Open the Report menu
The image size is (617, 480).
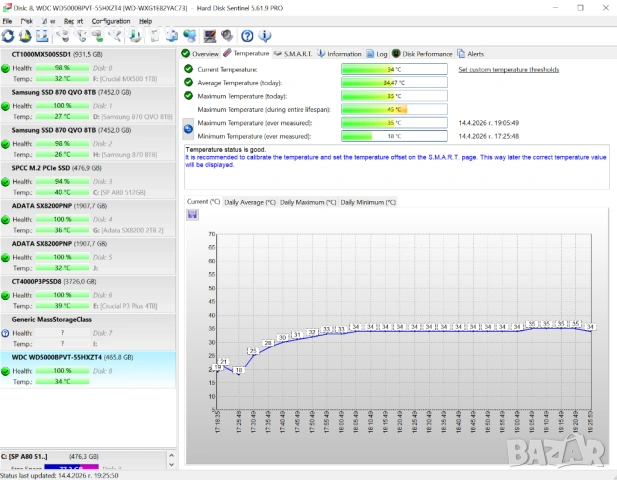tap(73, 20)
